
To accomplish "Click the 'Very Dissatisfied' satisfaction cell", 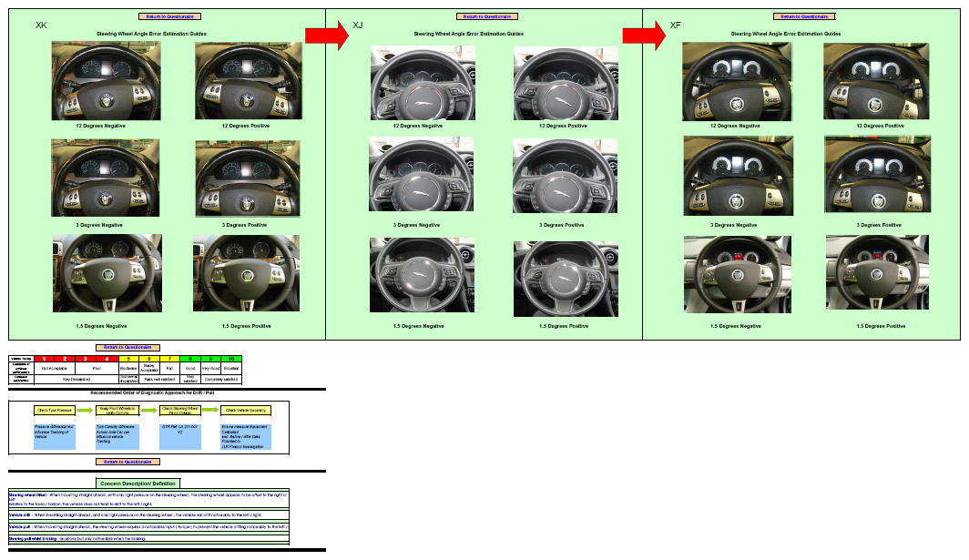I will [76, 380].
